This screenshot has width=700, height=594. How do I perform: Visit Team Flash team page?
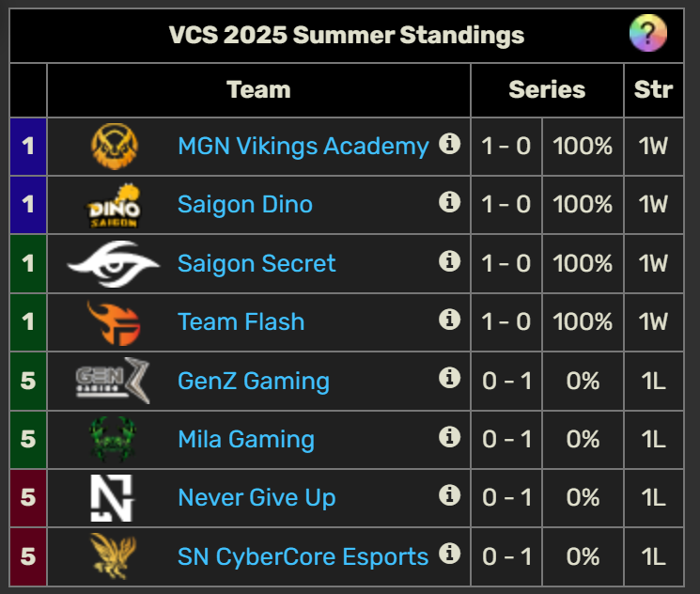click(x=241, y=321)
